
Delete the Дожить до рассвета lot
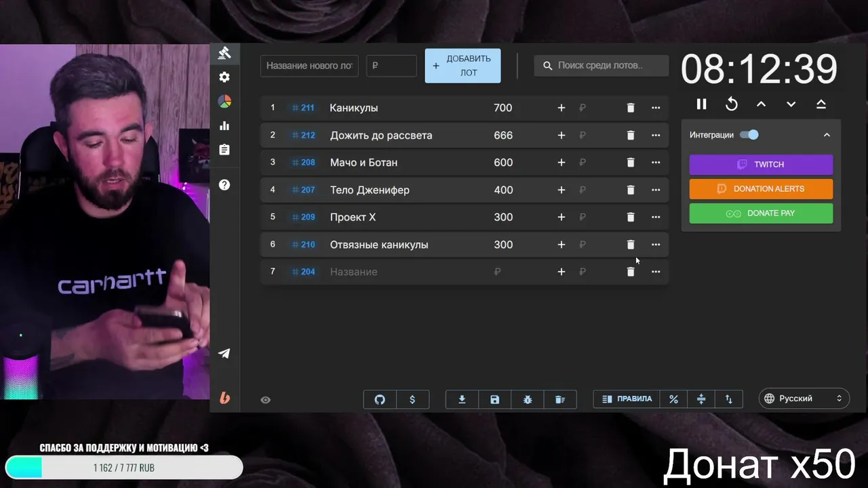pyautogui.click(x=631, y=136)
